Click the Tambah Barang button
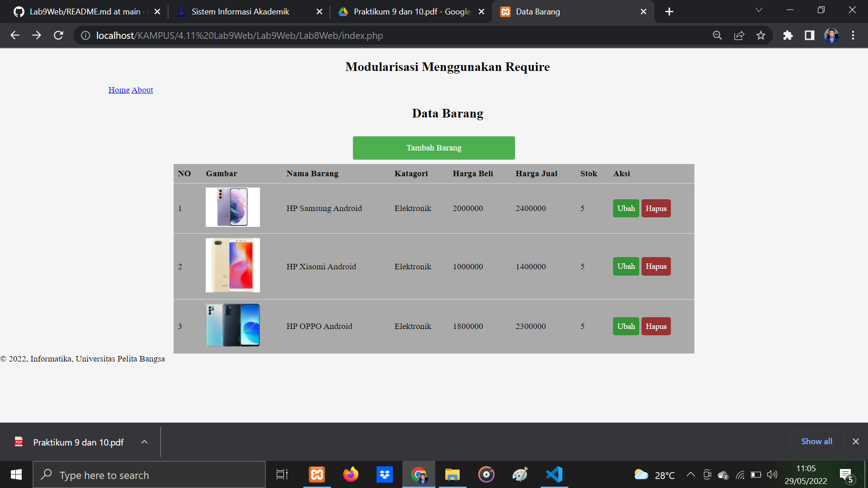This screenshot has height=488, width=868. tap(434, 148)
